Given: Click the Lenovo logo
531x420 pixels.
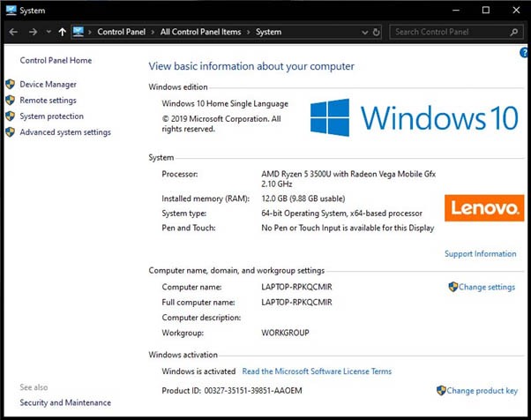Looking at the screenshot, I should point(484,208).
